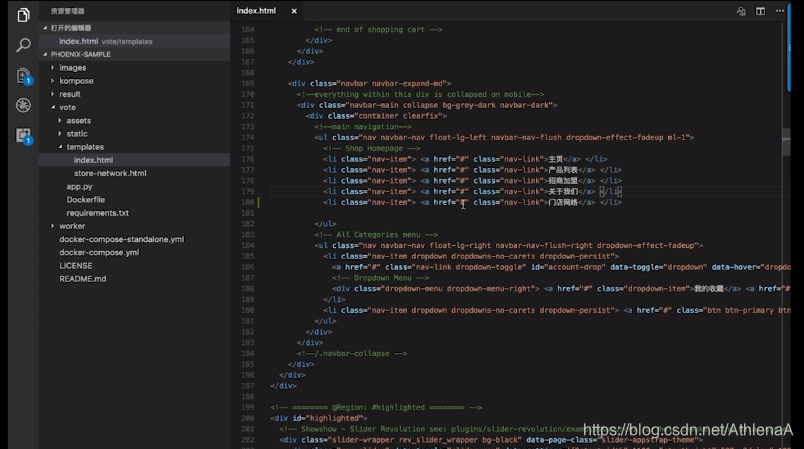Open docker-compose.yml file

[x=134, y=253]
